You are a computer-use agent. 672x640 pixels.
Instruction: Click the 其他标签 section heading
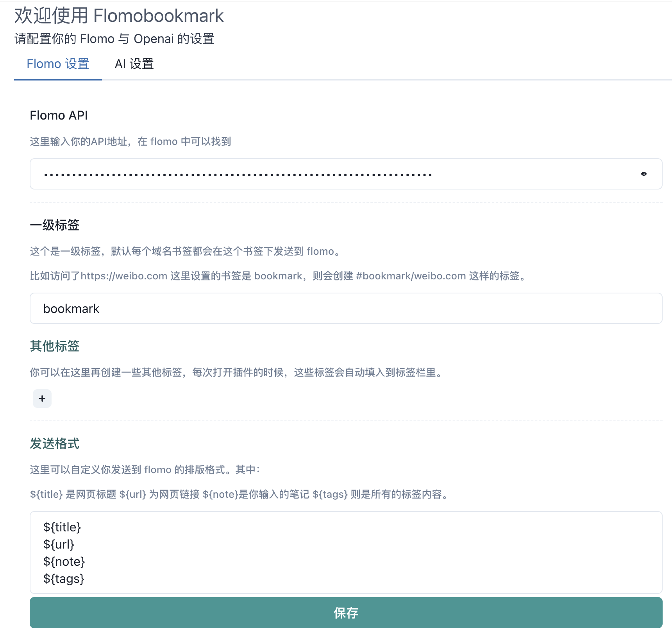pos(55,346)
